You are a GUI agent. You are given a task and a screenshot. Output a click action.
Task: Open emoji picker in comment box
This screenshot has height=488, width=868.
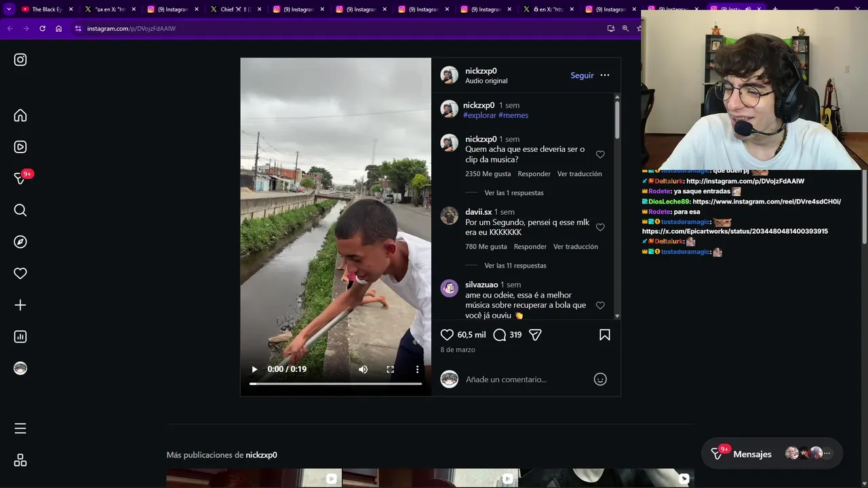600,380
